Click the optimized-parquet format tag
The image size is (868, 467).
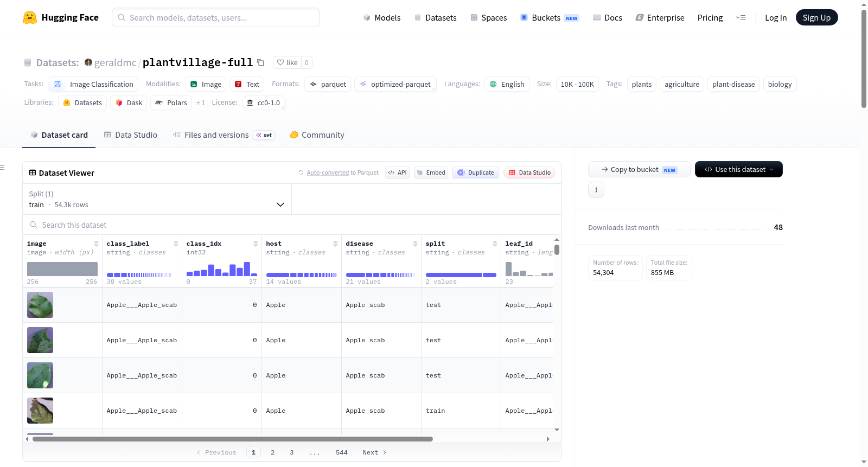point(395,84)
